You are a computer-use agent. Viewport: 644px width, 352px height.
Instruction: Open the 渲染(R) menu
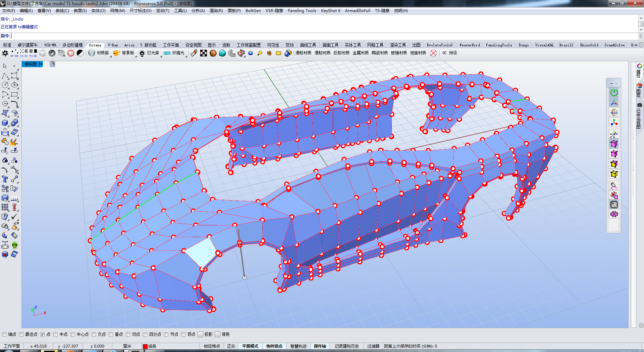(216, 11)
